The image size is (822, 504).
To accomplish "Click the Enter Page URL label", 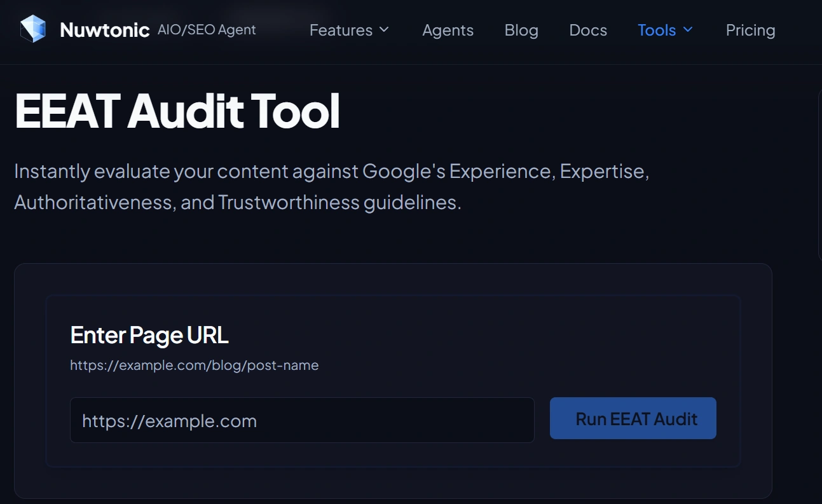I will (x=149, y=335).
